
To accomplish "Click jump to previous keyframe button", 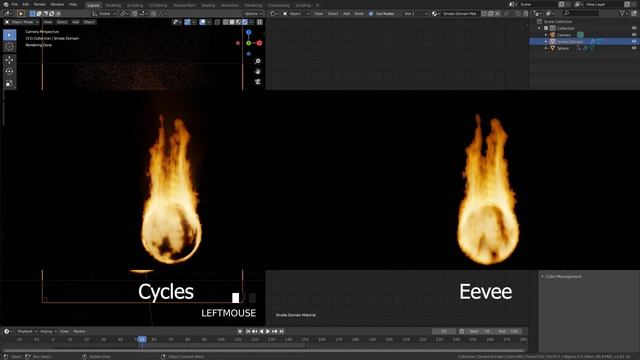I will 254,331.
